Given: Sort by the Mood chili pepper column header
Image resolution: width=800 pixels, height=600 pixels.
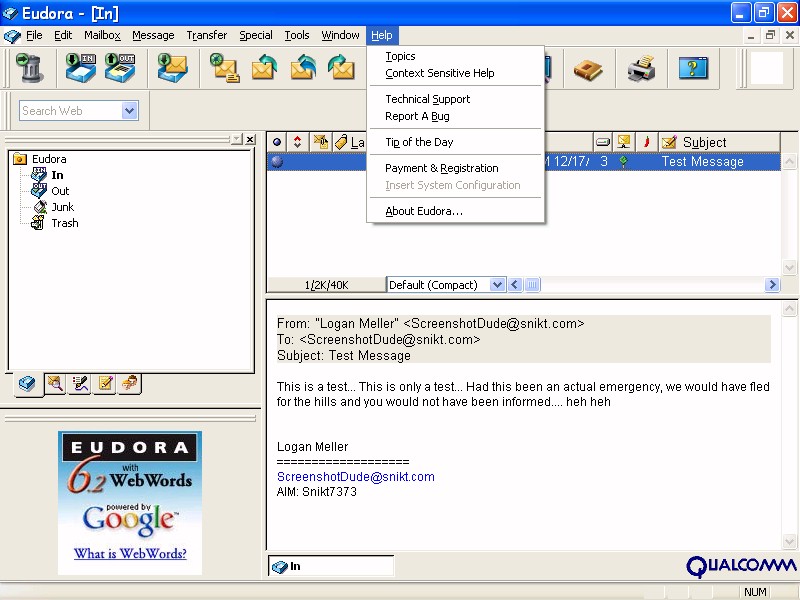Looking at the screenshot, I should (646, 142).
